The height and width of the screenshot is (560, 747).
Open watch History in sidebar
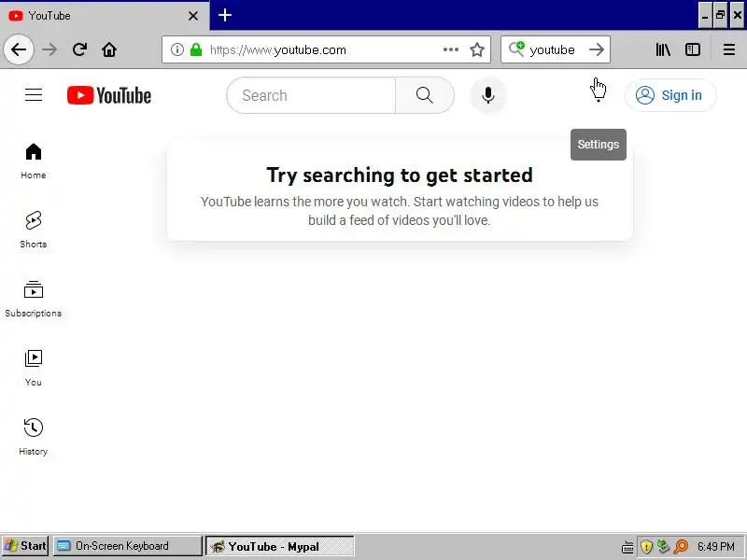(x=34, y=437)
